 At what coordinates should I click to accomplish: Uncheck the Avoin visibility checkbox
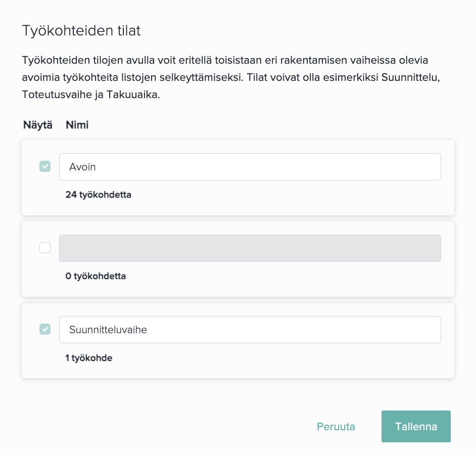tap(45, 166)
